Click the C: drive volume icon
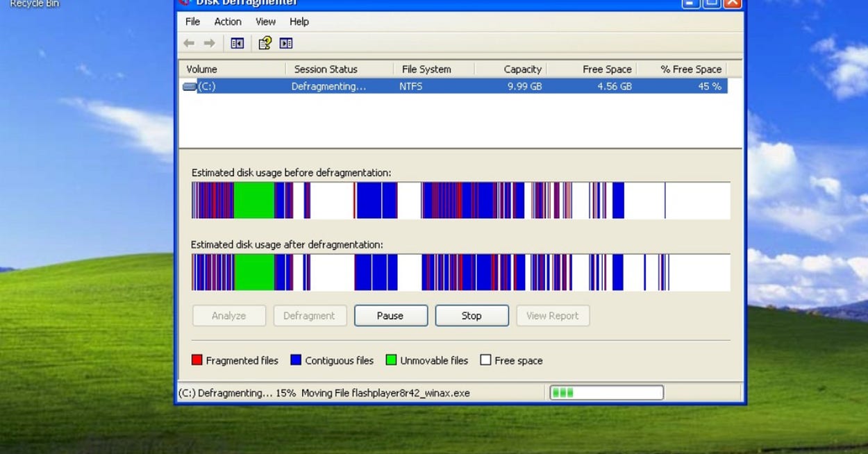868x454 pixels. tap(189, 87)
